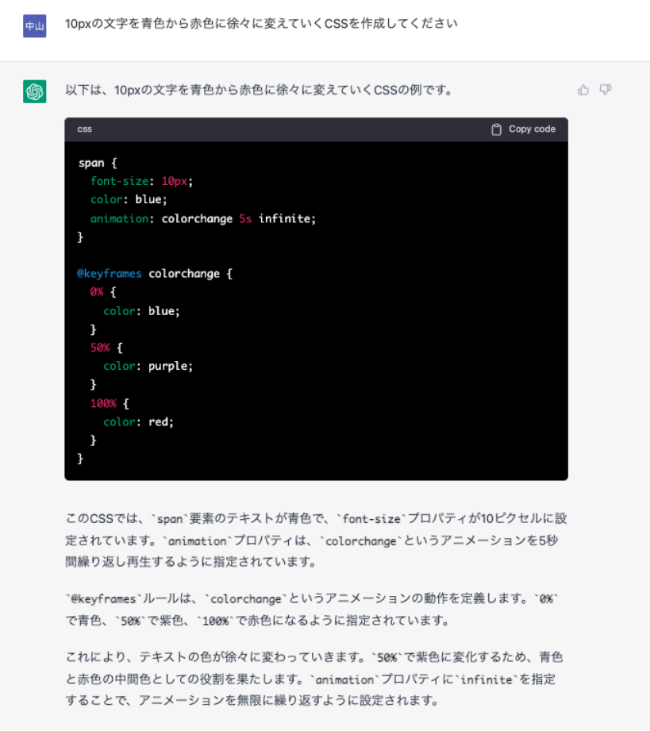Click the color: purple code line

[148, 366]
